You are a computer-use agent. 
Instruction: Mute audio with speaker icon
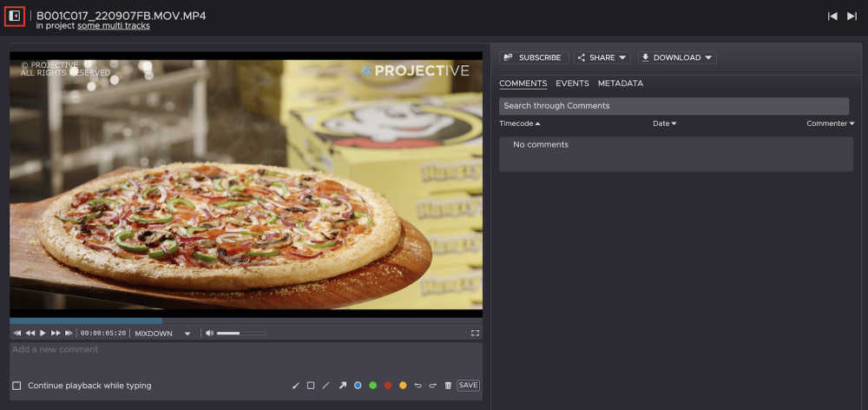tap(209, 333)
